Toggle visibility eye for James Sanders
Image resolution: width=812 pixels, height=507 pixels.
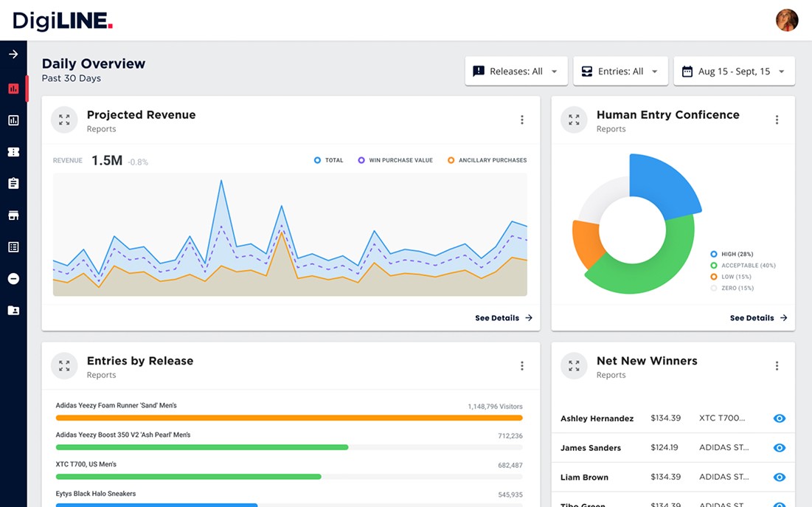[x=780, y=448]
